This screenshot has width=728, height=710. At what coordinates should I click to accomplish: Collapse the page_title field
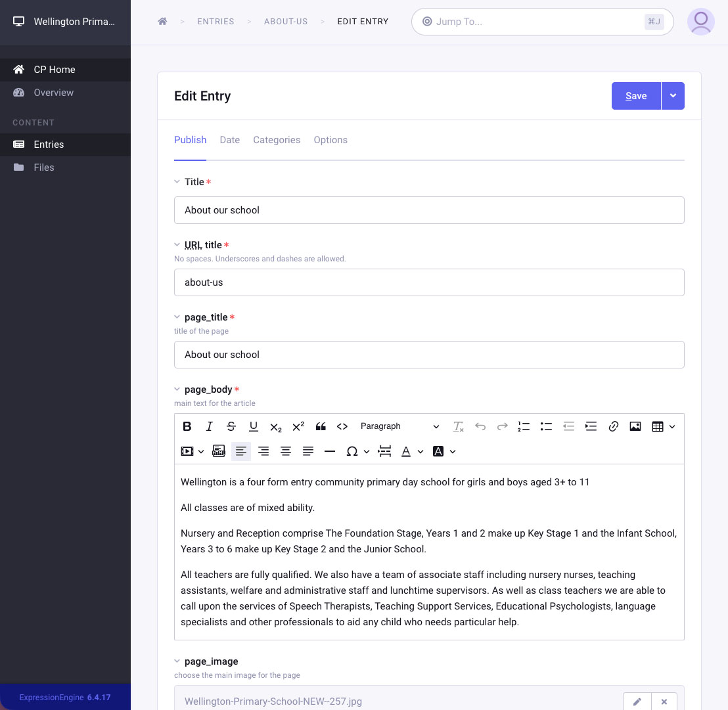177,317
